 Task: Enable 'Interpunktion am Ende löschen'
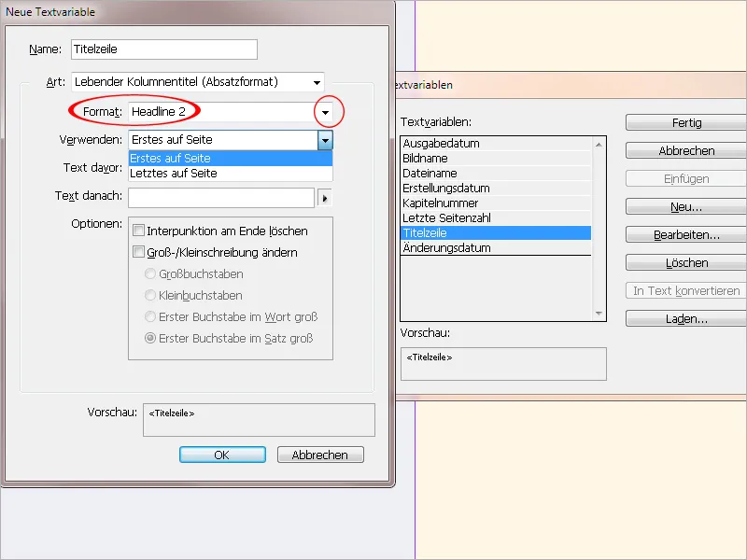[x=140, y=232]
